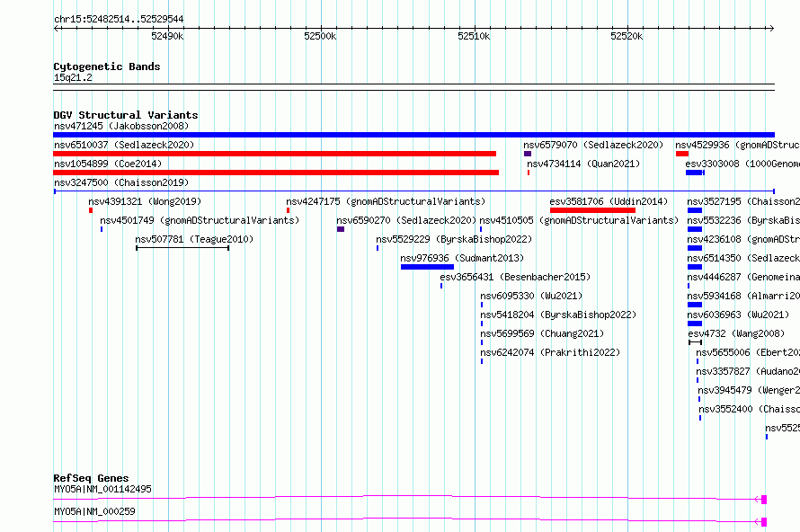Select nsv6590270 (Sedlazeck2020) label

[406, 220]
